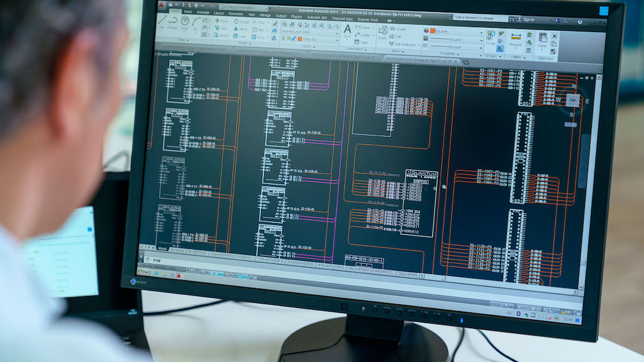Click Create block button
The height and width of the screenshot is (362, 644).
pyautogui.click(x=397, y=29)
